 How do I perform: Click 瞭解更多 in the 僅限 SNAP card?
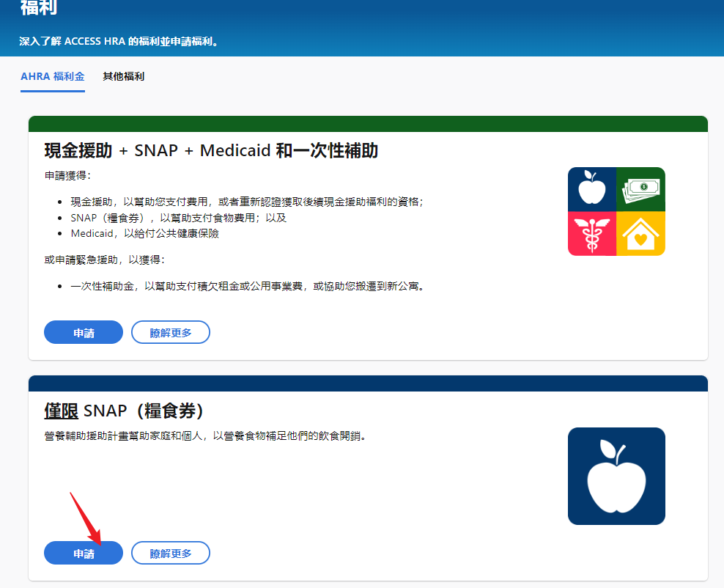click(171, 554)
